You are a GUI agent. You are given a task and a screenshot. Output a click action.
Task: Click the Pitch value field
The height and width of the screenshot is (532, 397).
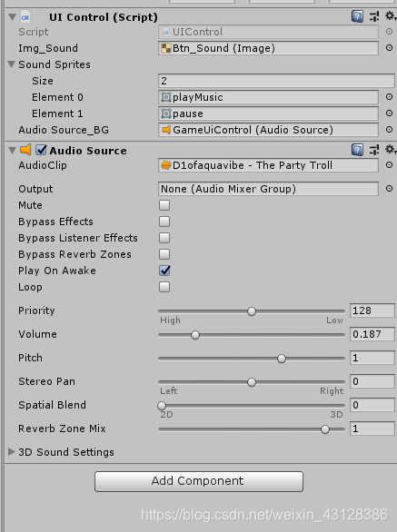coord(372,358)
